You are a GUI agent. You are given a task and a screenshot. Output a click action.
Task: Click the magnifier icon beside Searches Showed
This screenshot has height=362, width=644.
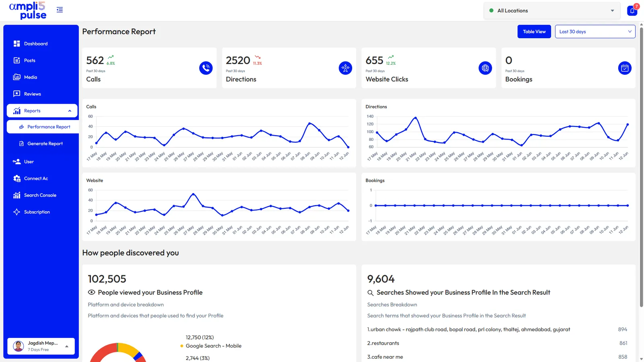pyautogui.click(x=370, y=292)
